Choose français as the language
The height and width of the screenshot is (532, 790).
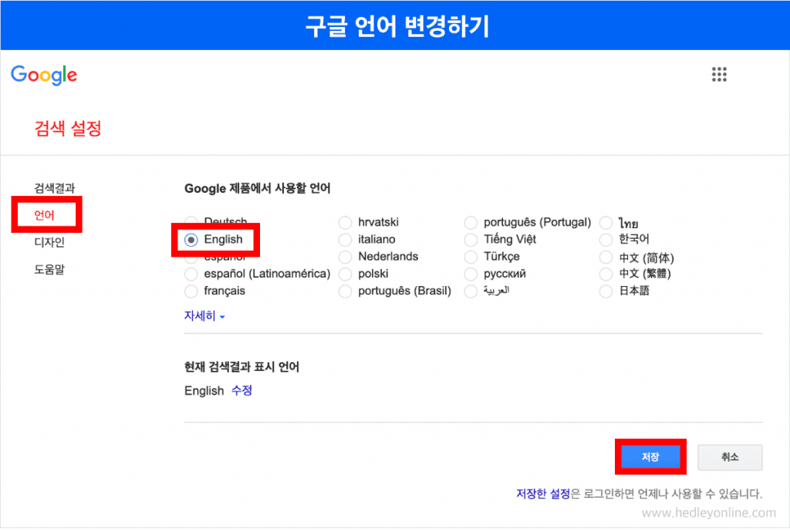coord(191,291)
